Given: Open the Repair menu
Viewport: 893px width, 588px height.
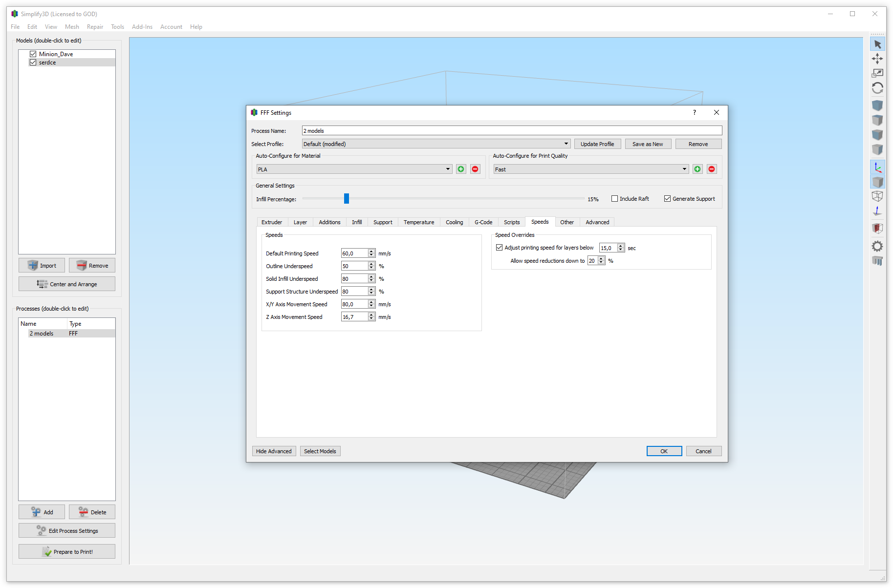Looking at the screenshot, I should click(95, 27).
